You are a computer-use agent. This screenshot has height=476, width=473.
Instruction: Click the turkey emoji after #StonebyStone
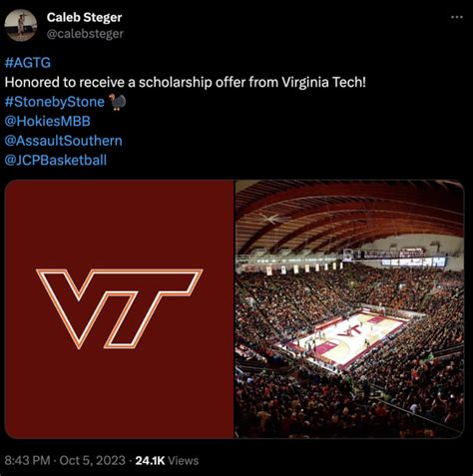click(x=117, y=102)
